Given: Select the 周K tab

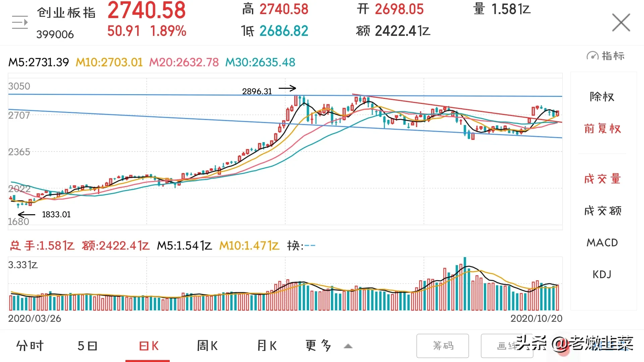Looking at the screenshot, I should tap(207, 346).
